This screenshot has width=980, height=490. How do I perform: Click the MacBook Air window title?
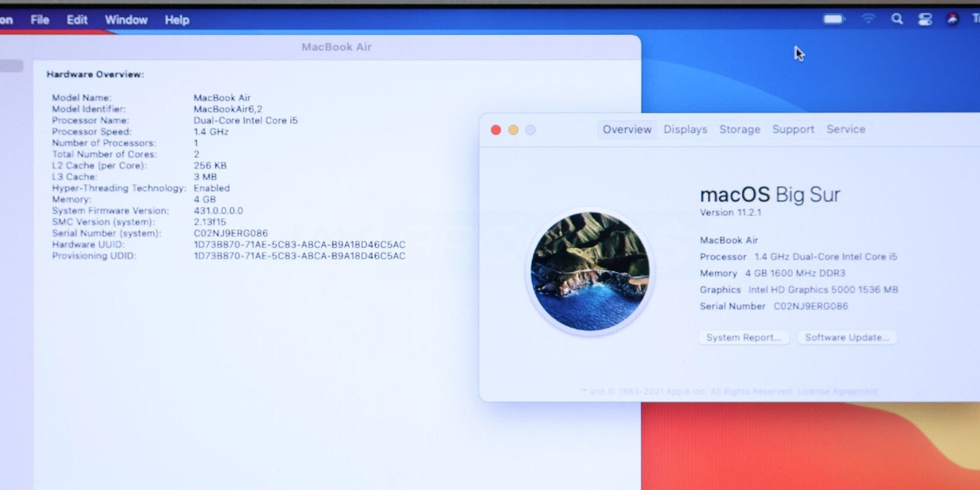pyautogui.click(x=336, y=47)
